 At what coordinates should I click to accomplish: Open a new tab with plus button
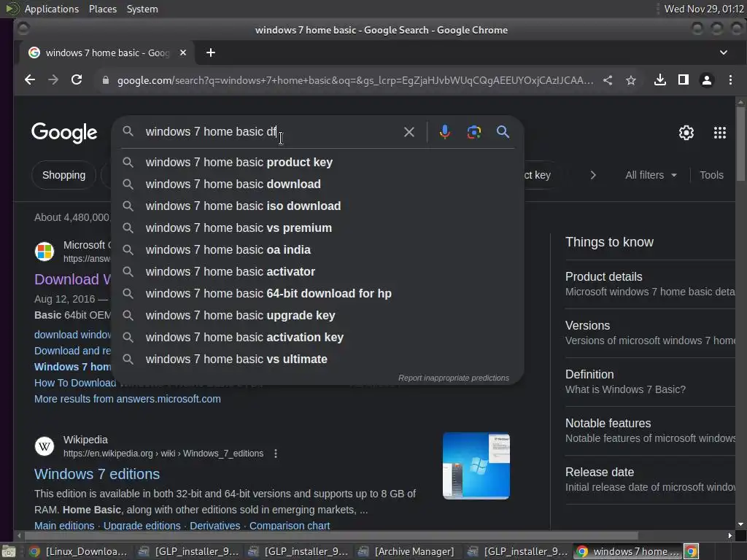[211, 52]
